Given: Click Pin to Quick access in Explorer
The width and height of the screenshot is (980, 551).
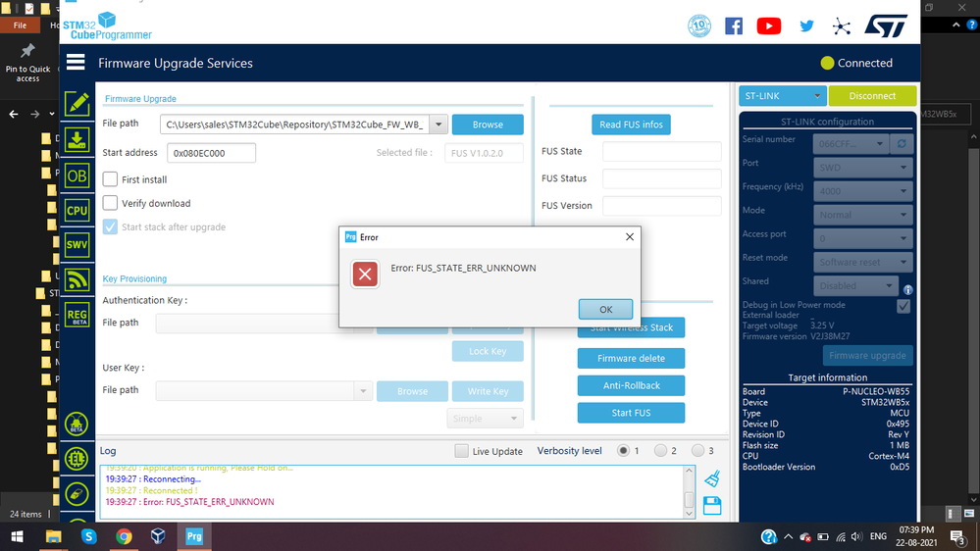Looking at the screenshot, I should tap(27, 63).
